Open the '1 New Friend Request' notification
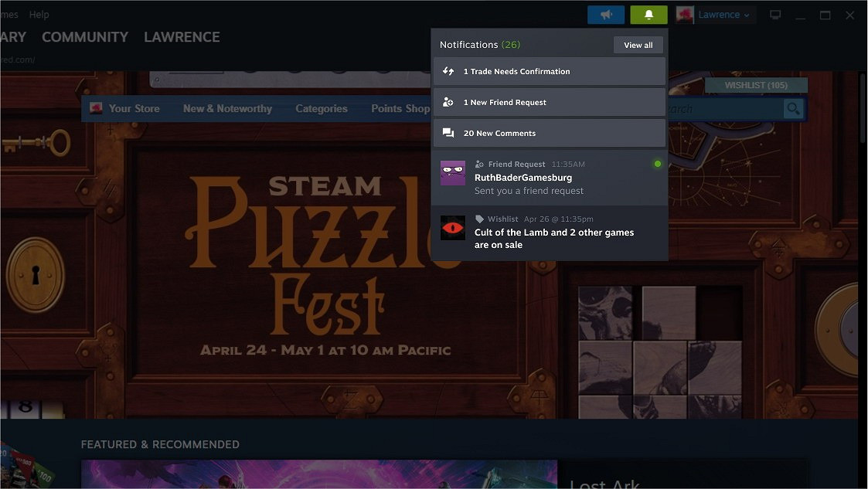This screenshot has height=489, width=868. pyautogui.click(x=549, y=101)
